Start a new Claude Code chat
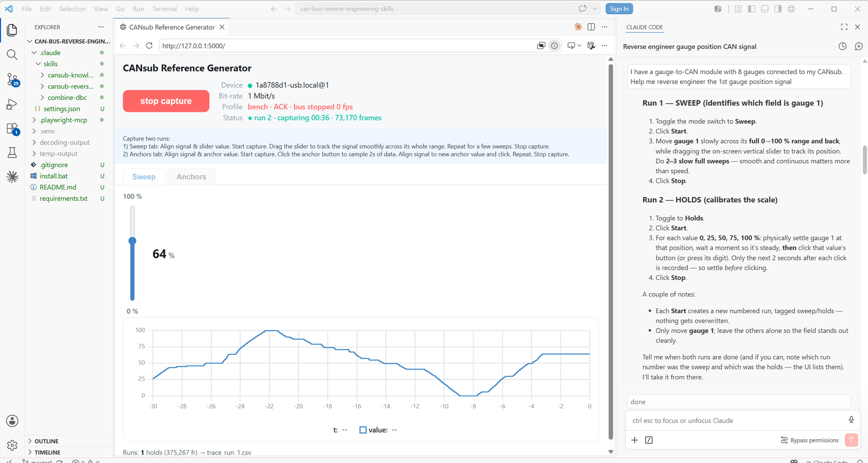 click(858, 47)
